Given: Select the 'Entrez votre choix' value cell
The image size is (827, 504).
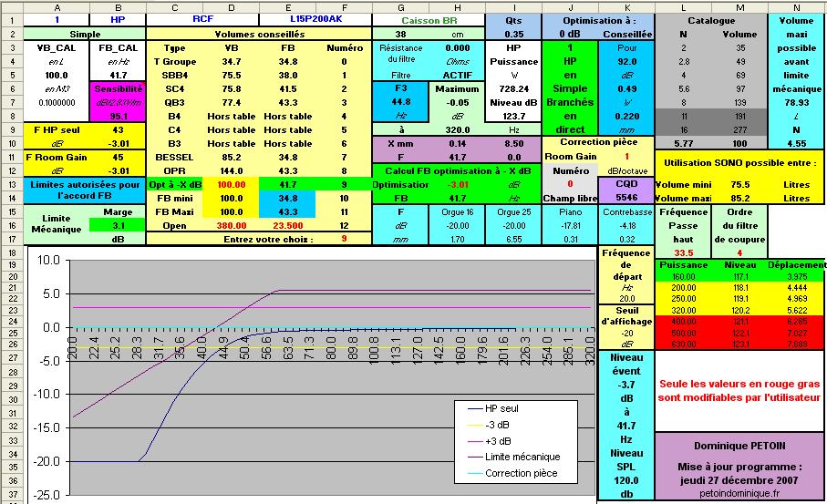Looking at the screenshot, I should (344, 239).
